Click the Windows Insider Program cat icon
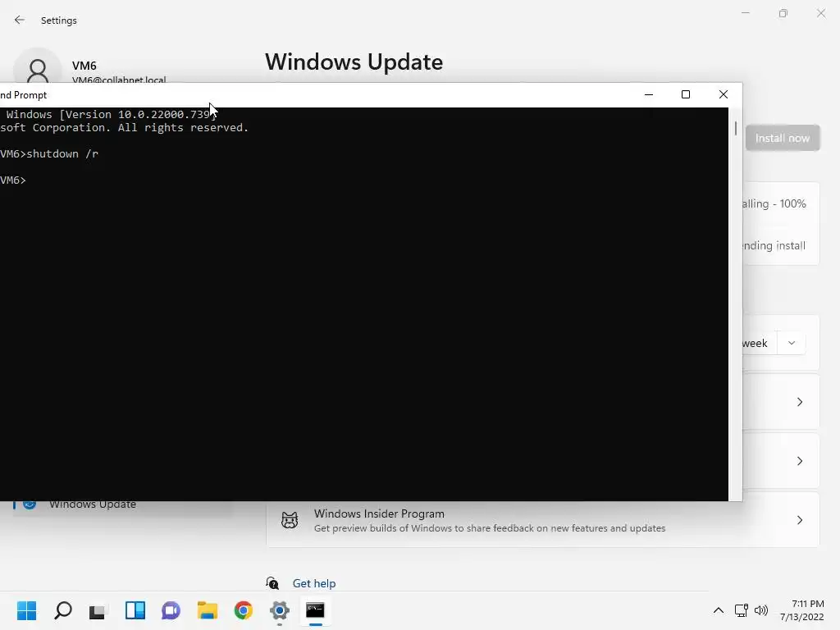The width and height of the screenshot is (840, 630). 290,520
